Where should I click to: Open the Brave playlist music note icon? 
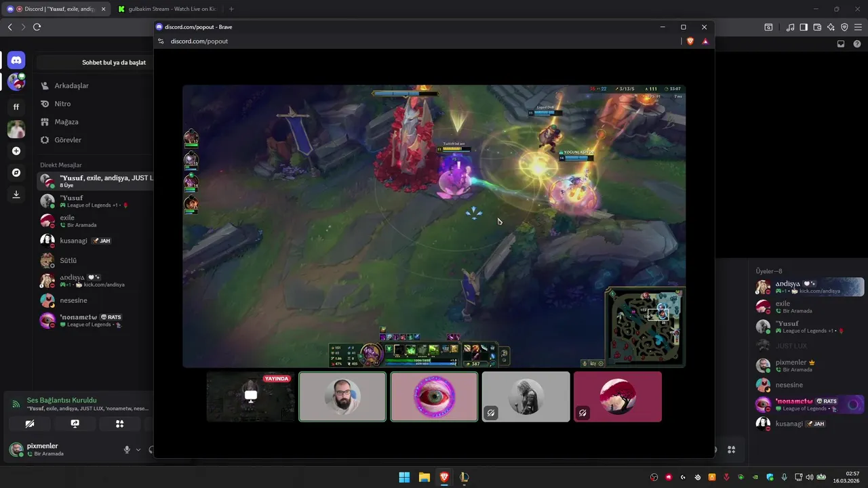(790, 27)
